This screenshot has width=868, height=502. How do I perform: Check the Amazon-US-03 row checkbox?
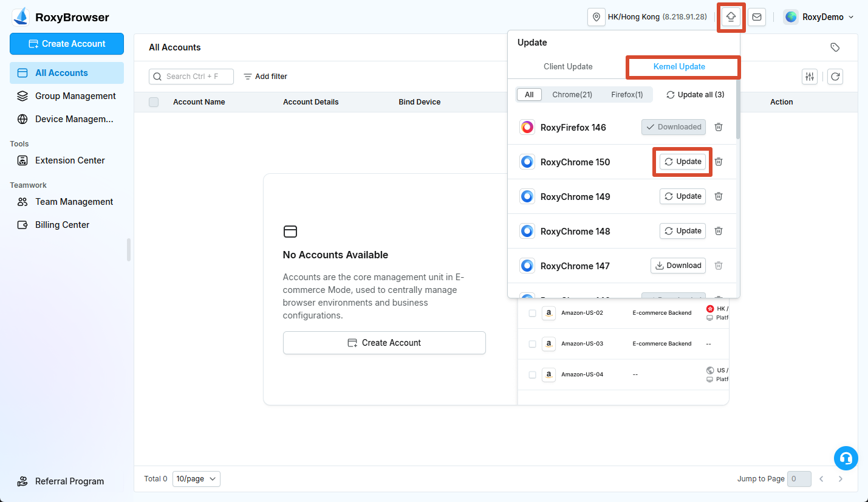[x=532, y=344]
